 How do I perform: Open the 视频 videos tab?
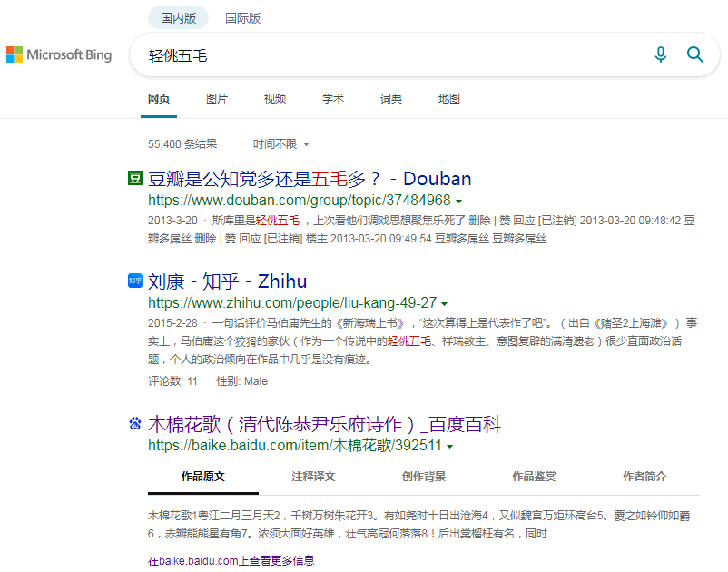click(x=275, y=99)
